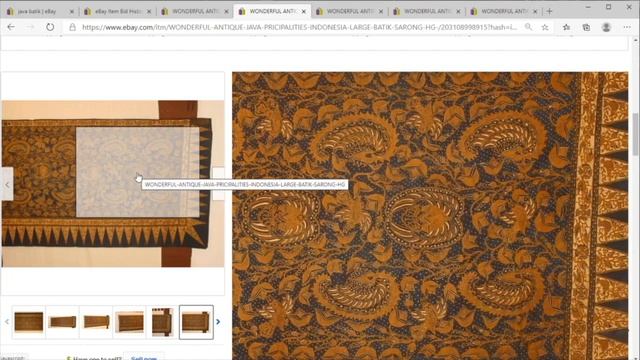Open the Favorites list icon
This screenshot has height=360, width=640.
pyautogui.click(x=566, y=27)
